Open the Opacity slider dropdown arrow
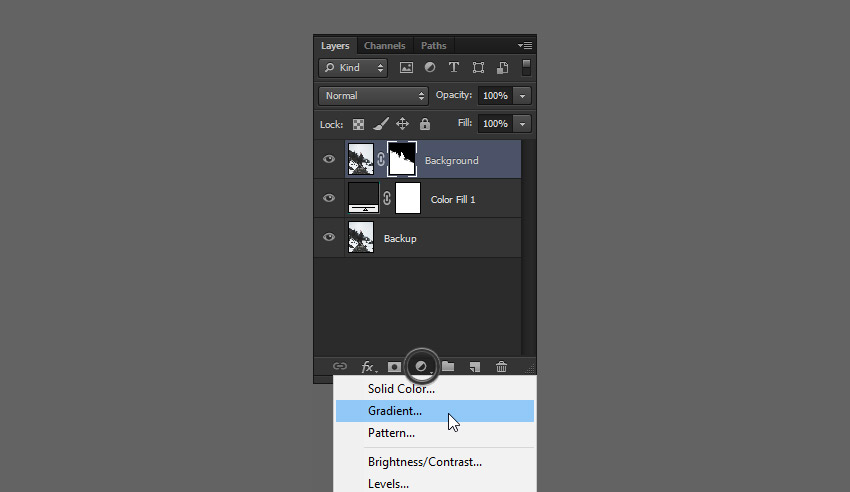850x492 pixels. click(x=522, y=96)
